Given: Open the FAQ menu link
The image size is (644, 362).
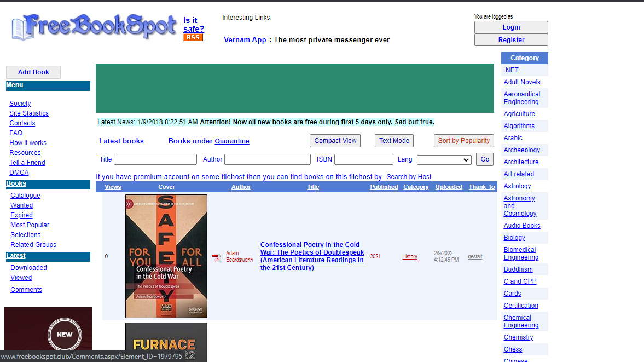Looking at the screenshot, I should tap(16, 133).
